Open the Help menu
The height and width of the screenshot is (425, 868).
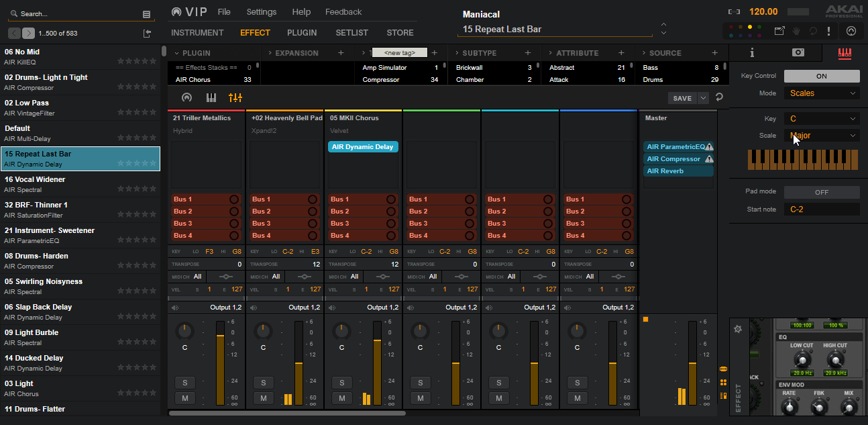click(x=301, y=12)
